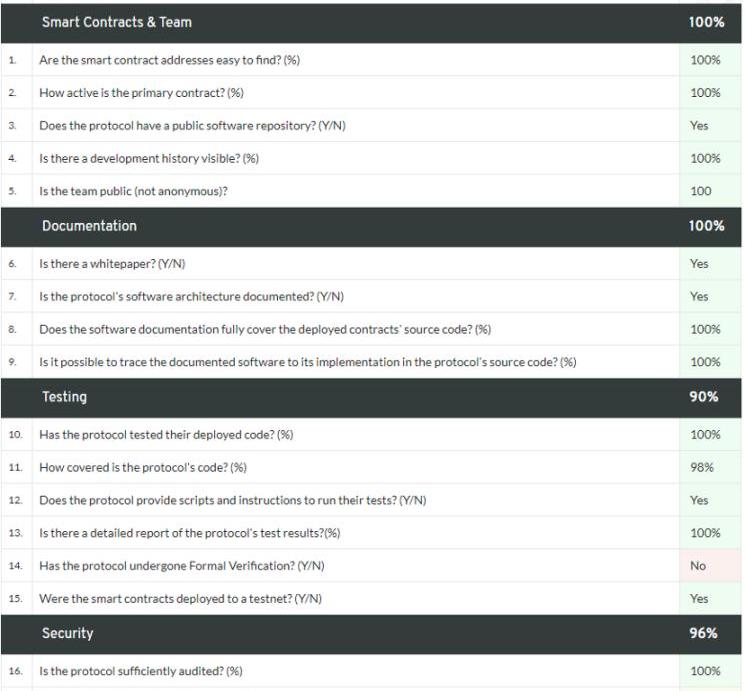The width and height of the screenshot is (745, 691).
Task: Select the 'Is the team public' question
Action: click(133, 191)
